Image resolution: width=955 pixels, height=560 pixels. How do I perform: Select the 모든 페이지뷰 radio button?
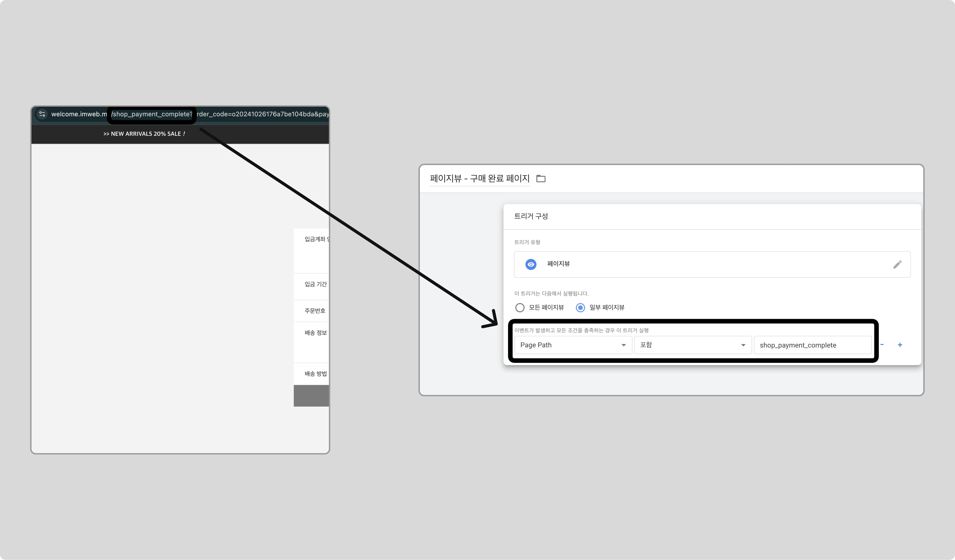(520, 307)
